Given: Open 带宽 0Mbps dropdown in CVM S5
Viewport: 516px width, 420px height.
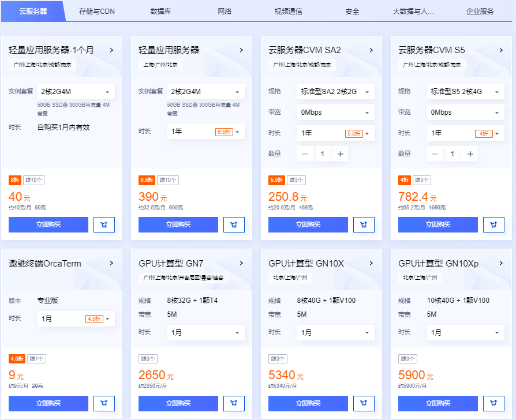Looking at the screenshot, I should click(x=466, y=112).
